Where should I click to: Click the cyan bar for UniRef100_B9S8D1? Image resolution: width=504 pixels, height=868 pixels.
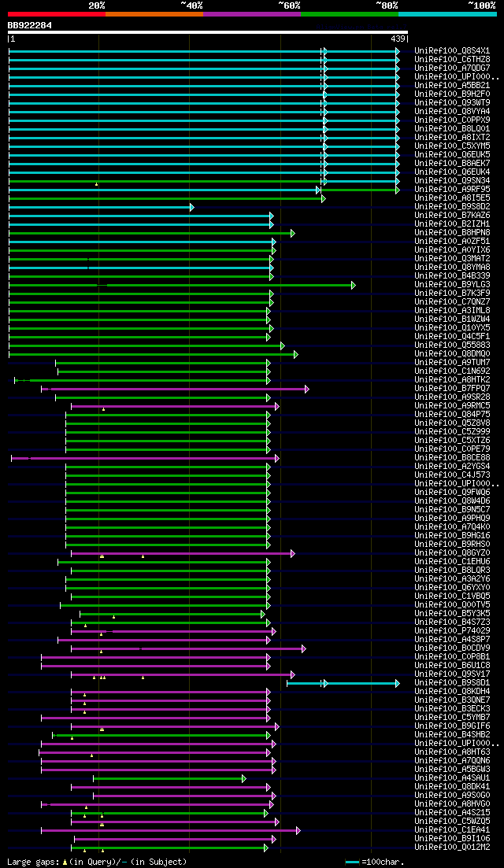click(343, 684)
